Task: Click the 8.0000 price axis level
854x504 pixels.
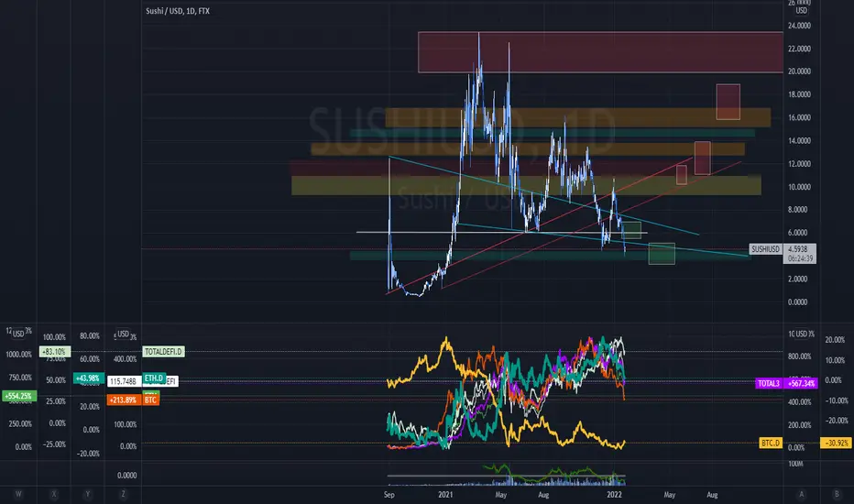Action: coord(798,210)
